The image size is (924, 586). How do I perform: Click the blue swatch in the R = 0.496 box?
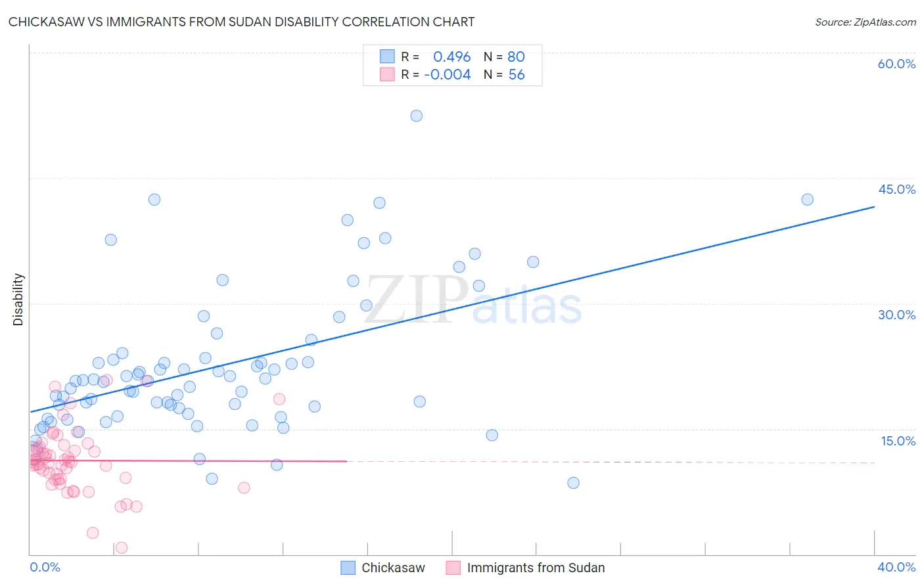pyautogui.click(x=387, y=56)
